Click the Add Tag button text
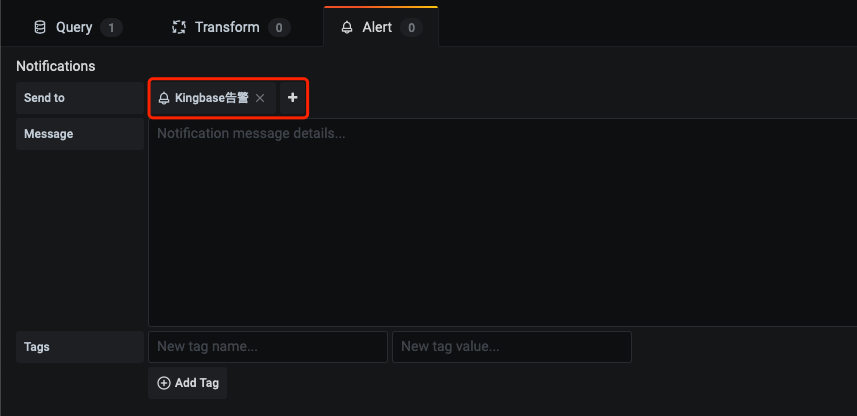This screenshot has height=416, width=857. click(x=197, y=383)
